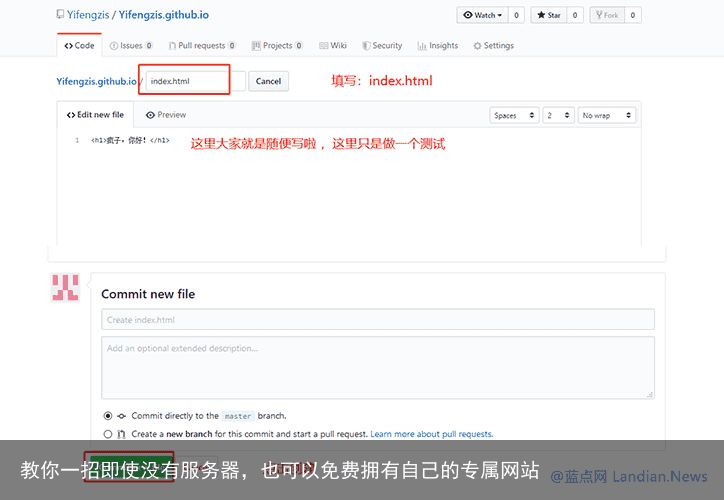Open the watchers count next to Watch
The image size is (724, 500).
click(516, 15)
